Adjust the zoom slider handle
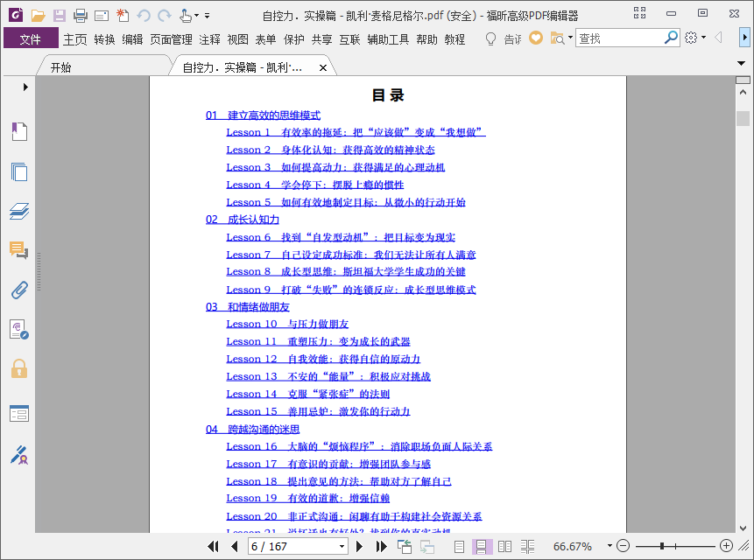The image size is (754, 560). pos(662,546)
